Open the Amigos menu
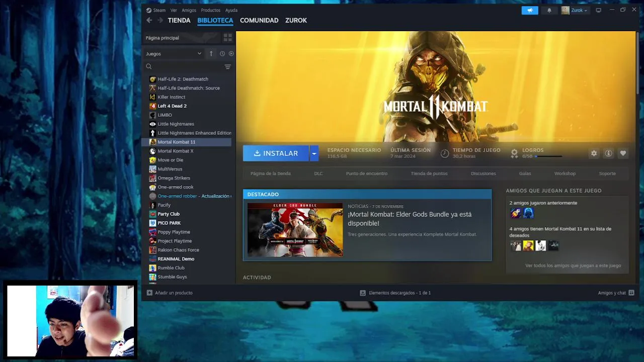644x362 pixels. [189, 10]
